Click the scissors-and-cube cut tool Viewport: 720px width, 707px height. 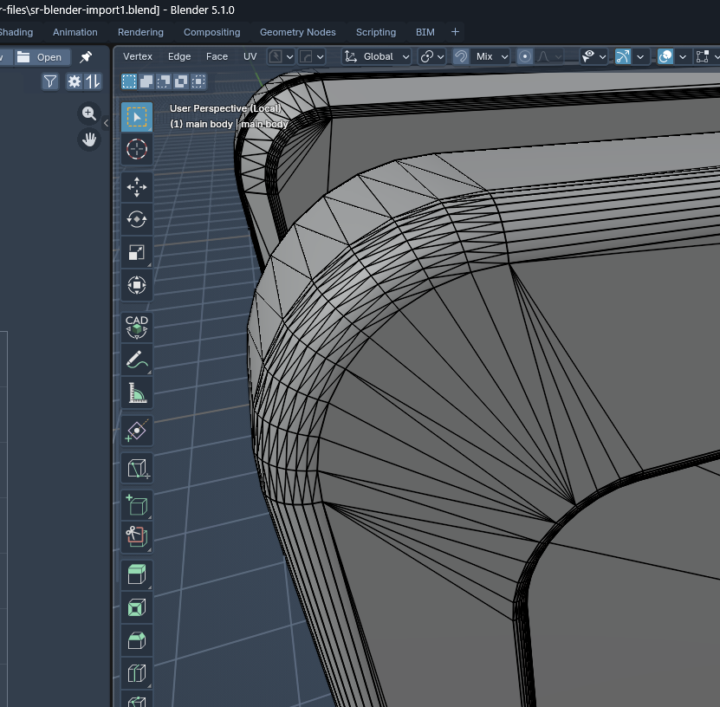coord(137,536)
